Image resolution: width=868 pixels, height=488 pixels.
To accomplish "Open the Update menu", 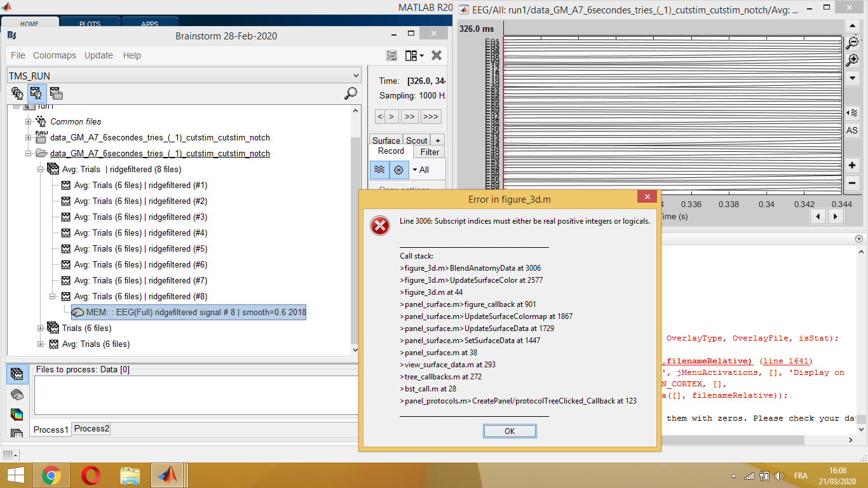I will 98,55.
